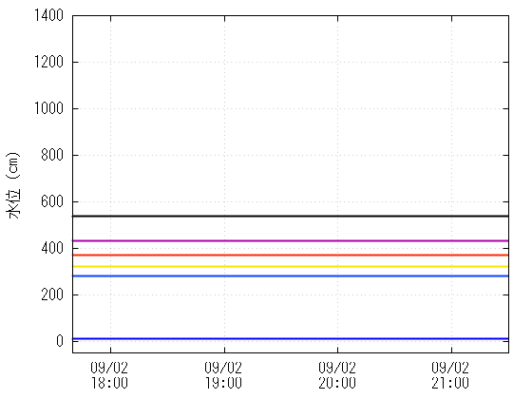Image resolution: width=532 pixels, height=399 pixels.
Task: Click the light blue line near 280
Action: 291,275
